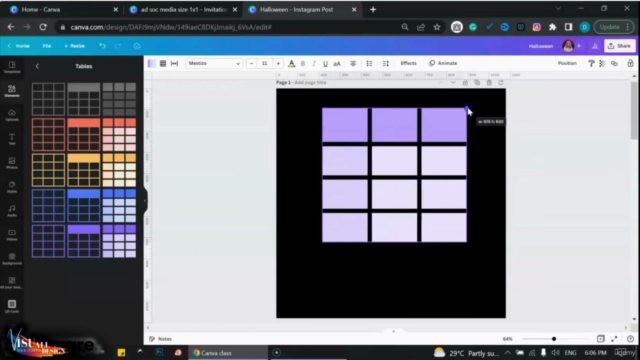Click the link icon in toolbar
The height and width of the screenshot is (360, 640).
click(614, 63)
